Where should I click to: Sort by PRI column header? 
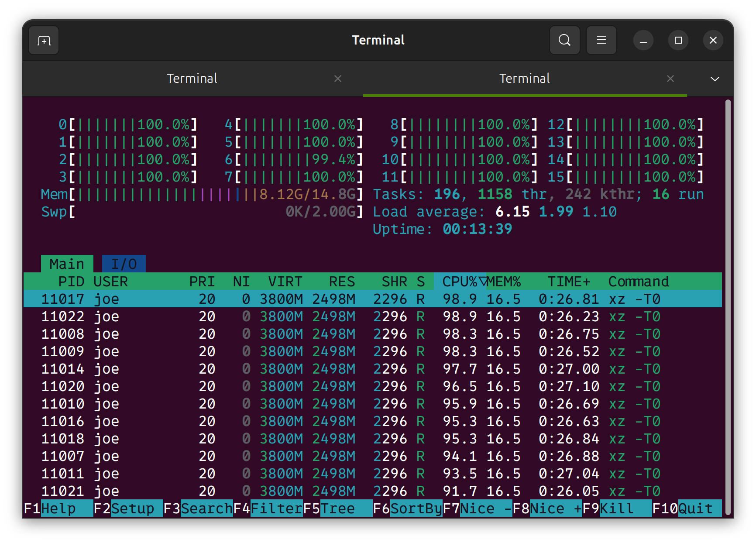click(x=202, y=282)
